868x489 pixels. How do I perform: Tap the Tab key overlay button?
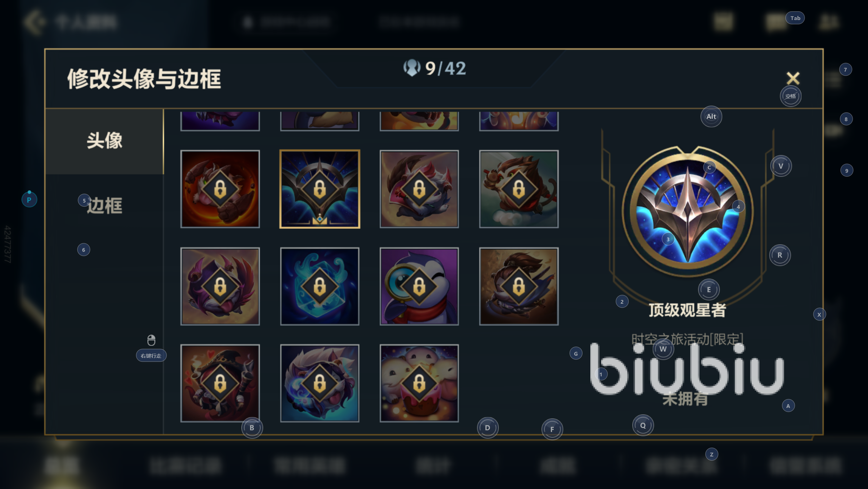coord(795,18)
